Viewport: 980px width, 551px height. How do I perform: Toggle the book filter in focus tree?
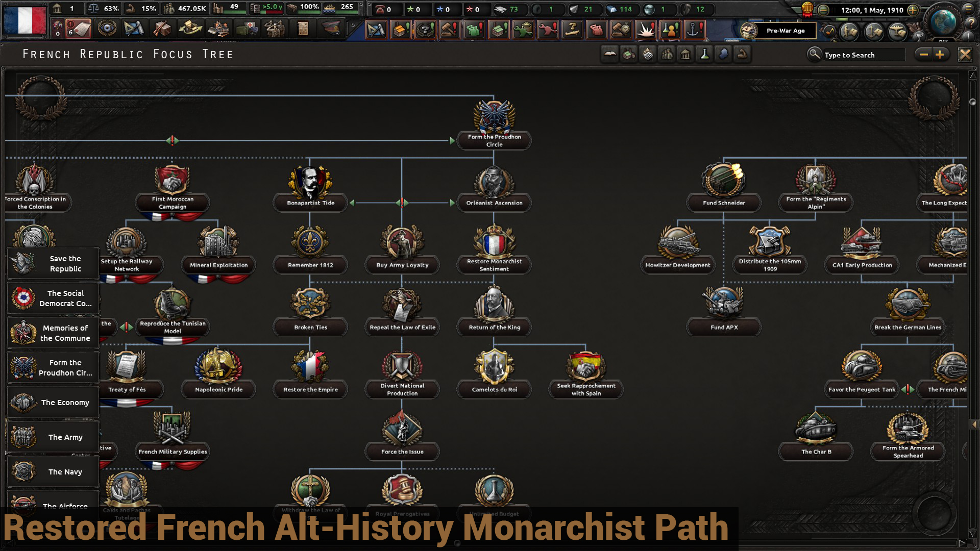[x=610, y=54]
